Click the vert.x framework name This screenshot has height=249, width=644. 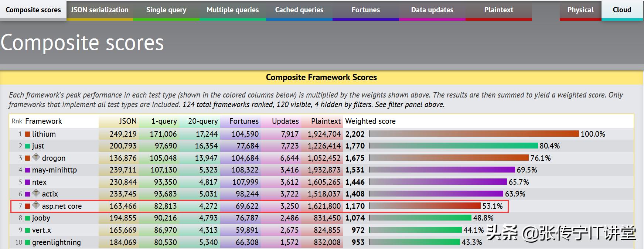41,230
